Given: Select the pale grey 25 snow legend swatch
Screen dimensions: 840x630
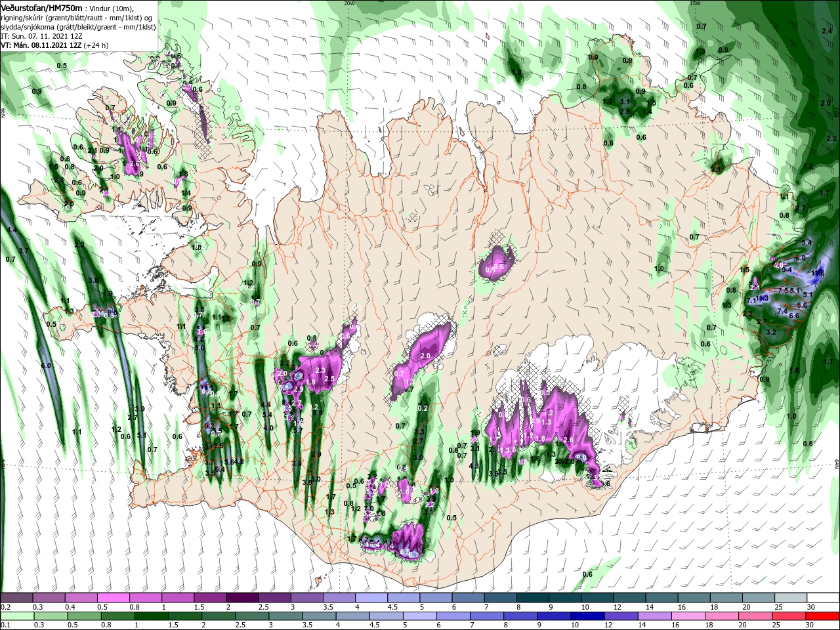Looking at the screenshot, I should coord(789,598).
